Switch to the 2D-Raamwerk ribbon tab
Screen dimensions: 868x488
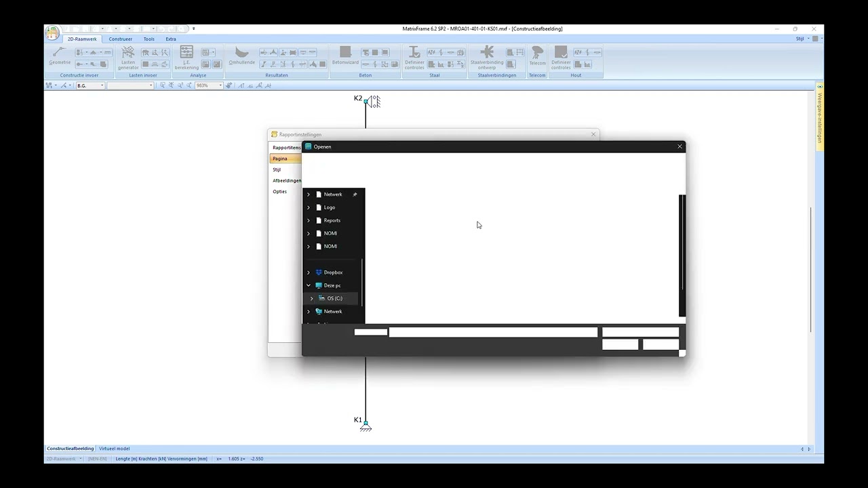tap(82, 39)
